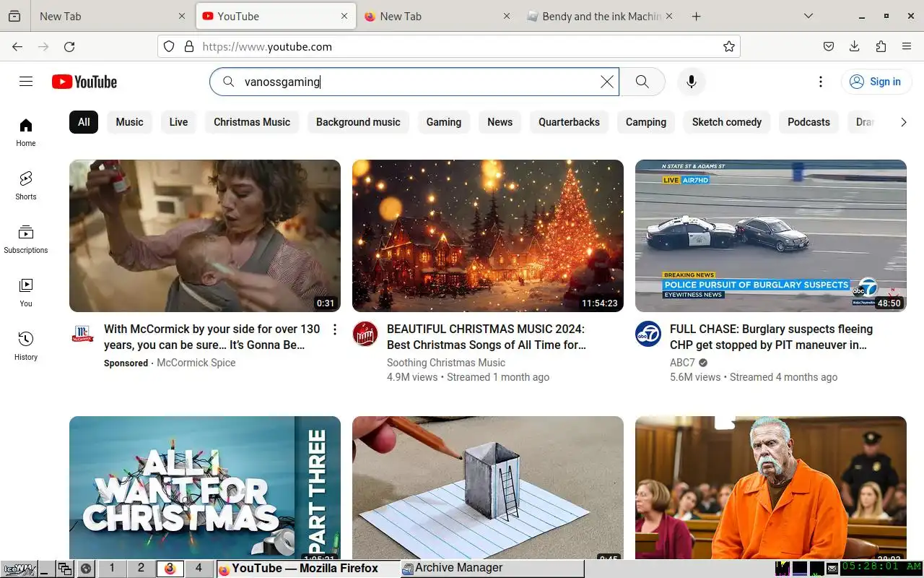Select the Sketch comedy filter chip

click(x=727, y=122)
